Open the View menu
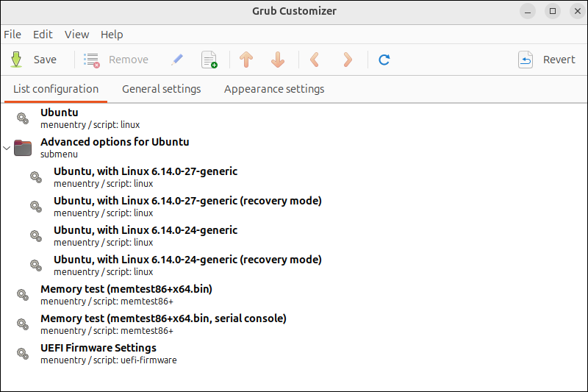The image size is (588, 392). pos(77,35)
